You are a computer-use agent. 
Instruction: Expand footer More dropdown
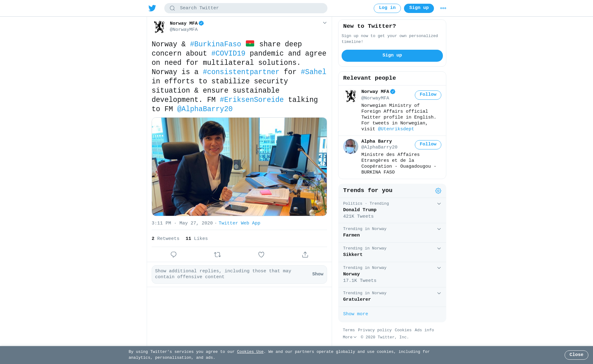[350, 337]
